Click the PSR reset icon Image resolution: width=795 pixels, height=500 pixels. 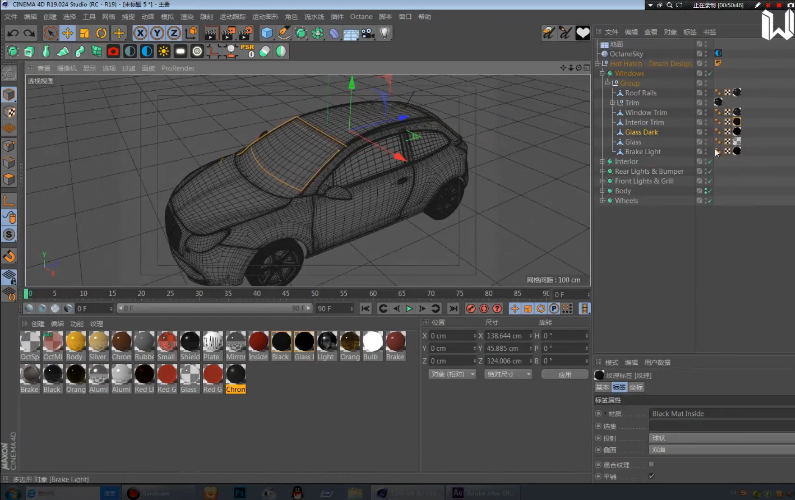point(247,50)
